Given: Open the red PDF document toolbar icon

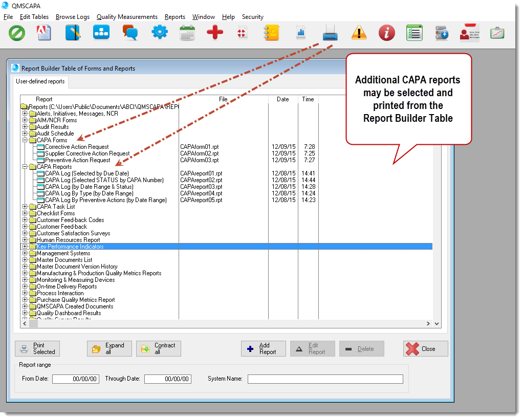Looking at the screenshot, I should (x=45, y=33).
